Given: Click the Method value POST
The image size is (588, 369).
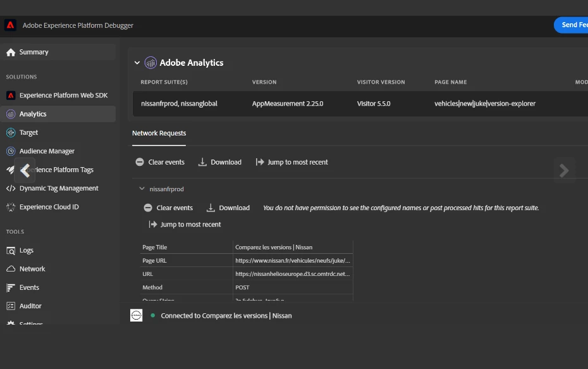Looking at the screenshot, I should 242,287.
